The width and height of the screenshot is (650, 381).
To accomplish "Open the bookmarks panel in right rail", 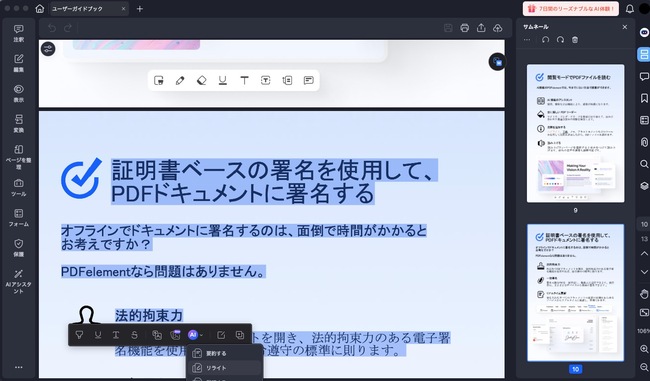I will point(644,98).
